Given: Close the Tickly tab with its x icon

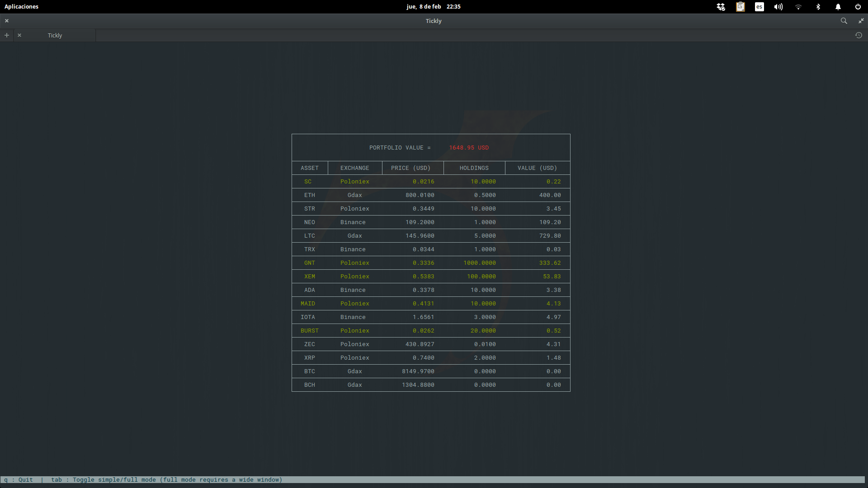Looking at the screenshot, I should point(19,35).
